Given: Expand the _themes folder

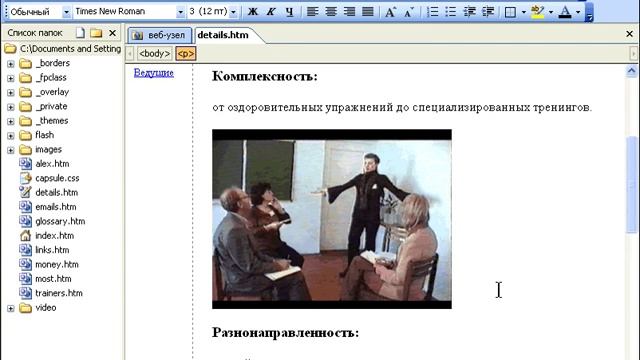Looking at the screenshot, I should tap(11, 121).
